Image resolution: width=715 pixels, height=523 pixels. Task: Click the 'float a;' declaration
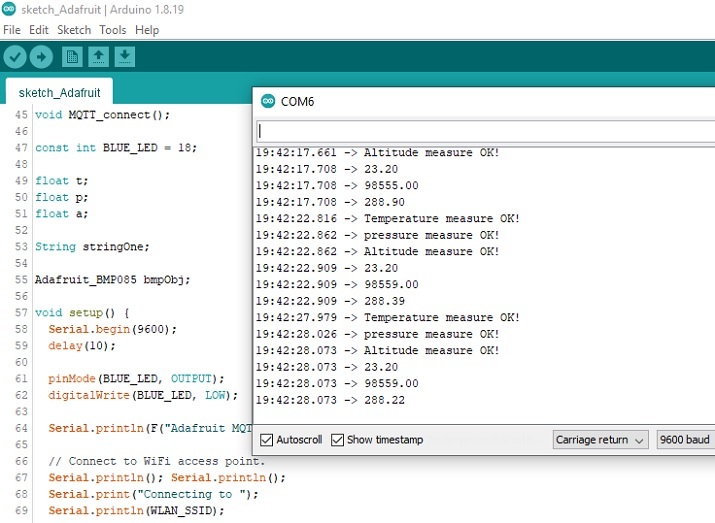coord(62,214)
